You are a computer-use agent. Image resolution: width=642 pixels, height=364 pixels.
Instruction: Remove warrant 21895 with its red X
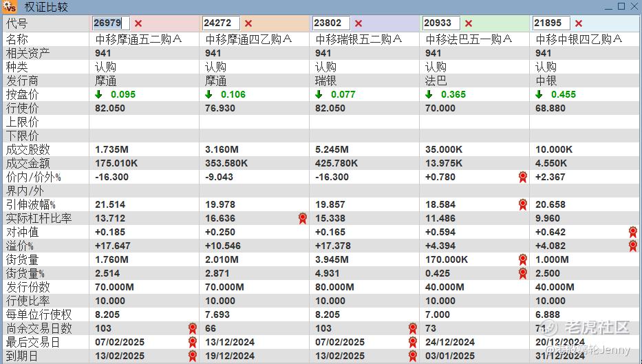pyautogui.click(x=579, y=23)
